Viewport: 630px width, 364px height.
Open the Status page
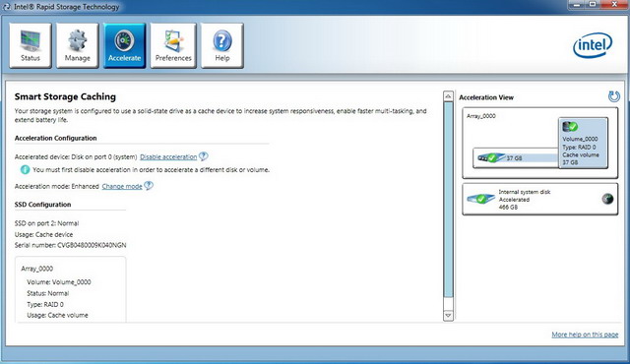(31, 45)
